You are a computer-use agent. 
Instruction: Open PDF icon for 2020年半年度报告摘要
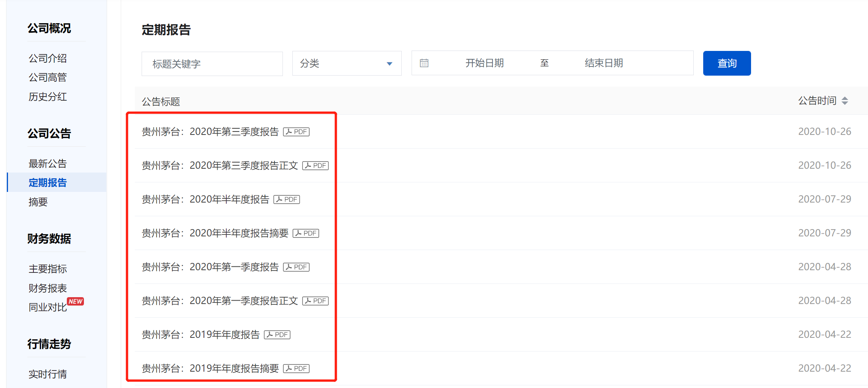tap(306, 233)
